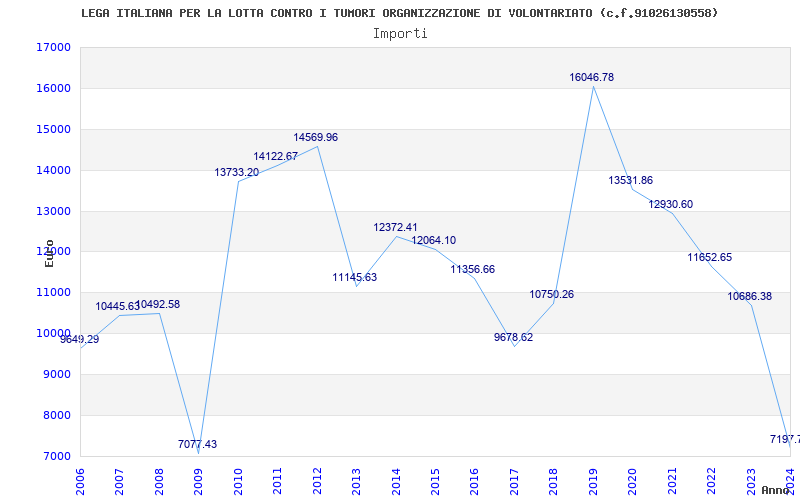Viewport: 800px width, 500px height.
Task: Click the 2011 x-axis year label
Action: [x=278, y=481]
